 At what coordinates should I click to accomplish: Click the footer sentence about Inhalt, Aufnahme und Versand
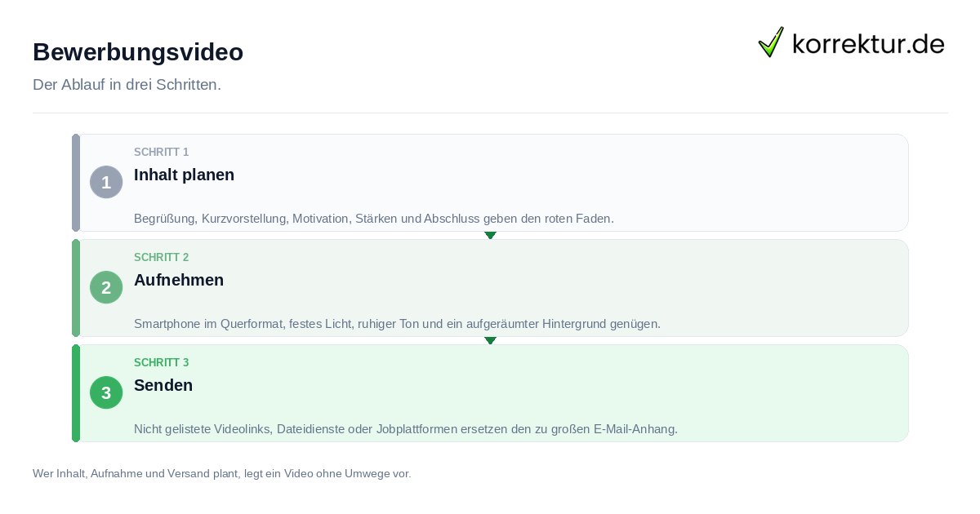coord(222,473)
